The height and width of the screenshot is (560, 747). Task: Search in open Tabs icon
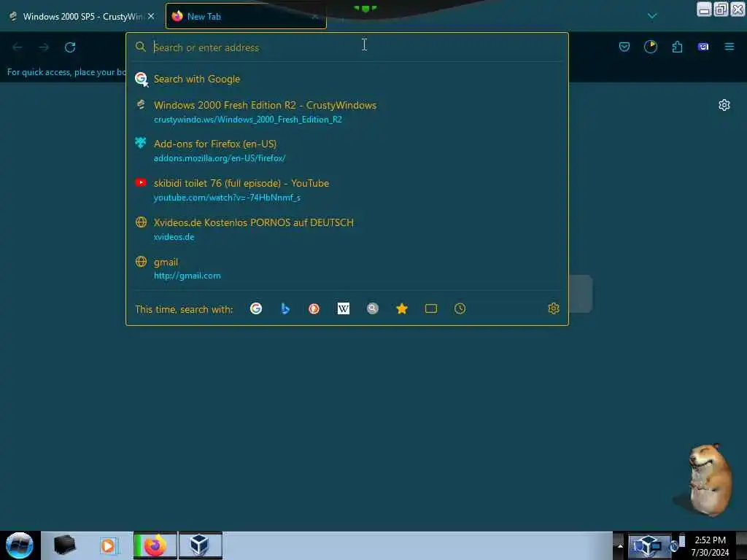tap(430, 308)
